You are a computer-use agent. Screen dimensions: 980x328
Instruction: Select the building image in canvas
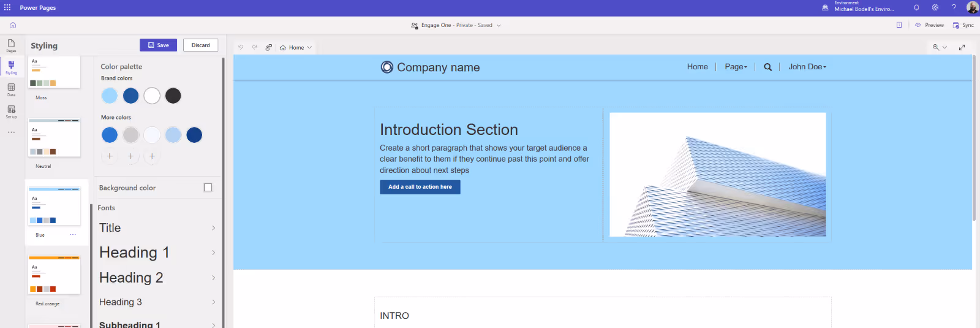tap(718, 175)
